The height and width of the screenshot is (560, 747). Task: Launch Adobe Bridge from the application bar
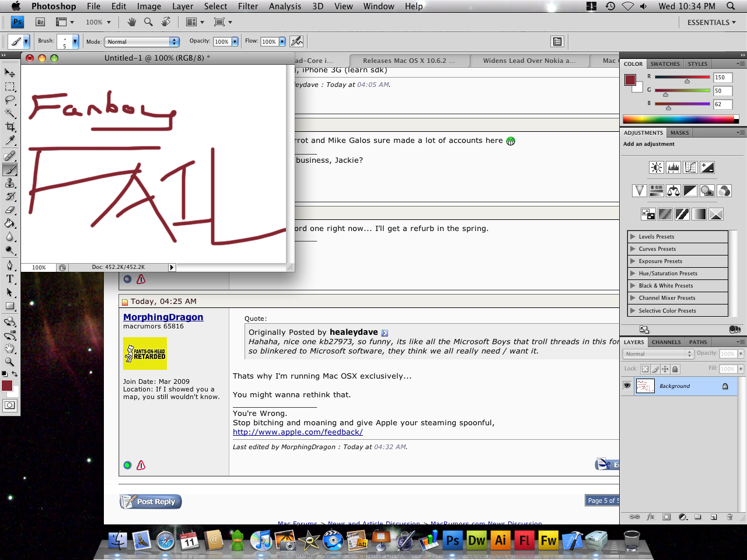(40, 22)
